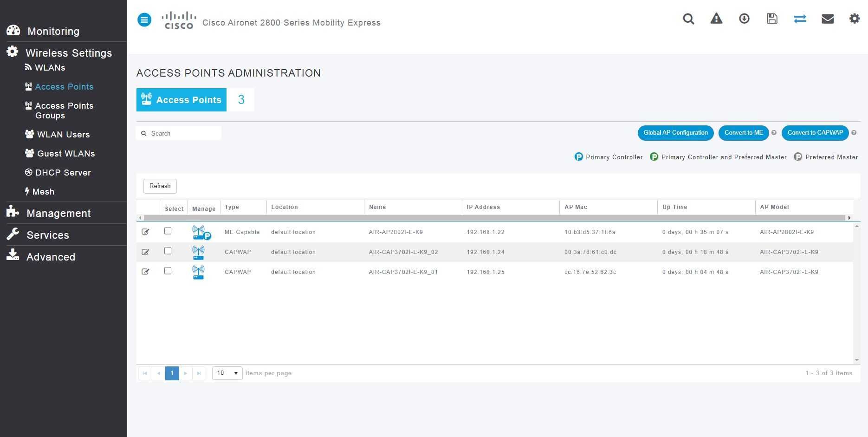
Task: Expand the Management menu
Action: 58,213
